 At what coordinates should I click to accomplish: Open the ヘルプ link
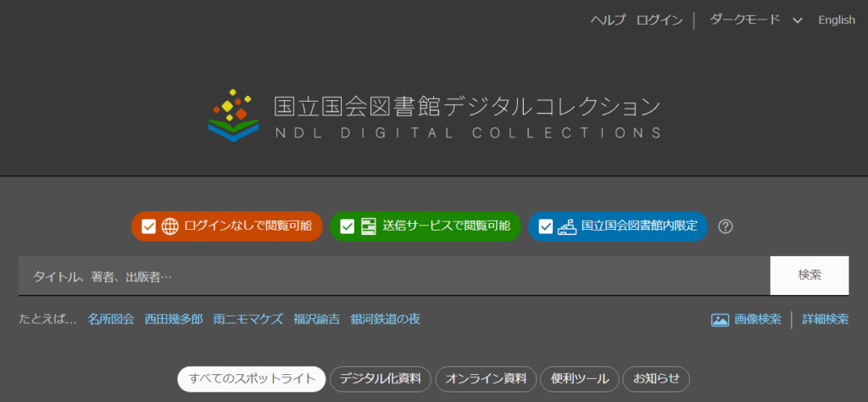[x=609, y=20]
